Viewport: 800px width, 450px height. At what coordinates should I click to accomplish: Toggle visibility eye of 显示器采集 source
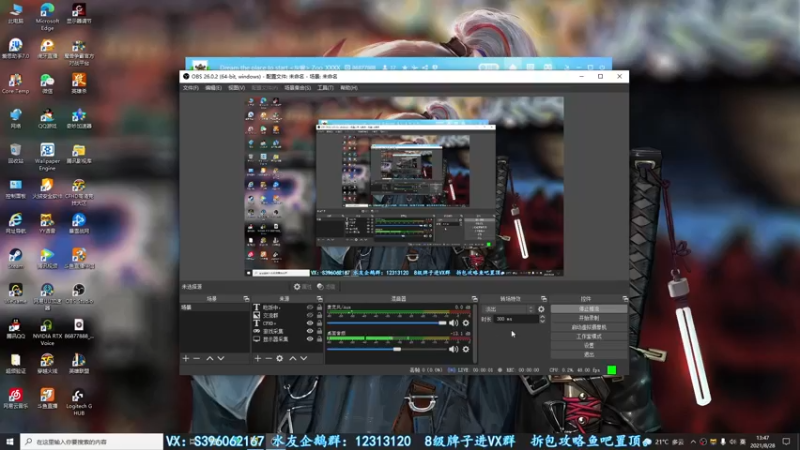(310, 339)
